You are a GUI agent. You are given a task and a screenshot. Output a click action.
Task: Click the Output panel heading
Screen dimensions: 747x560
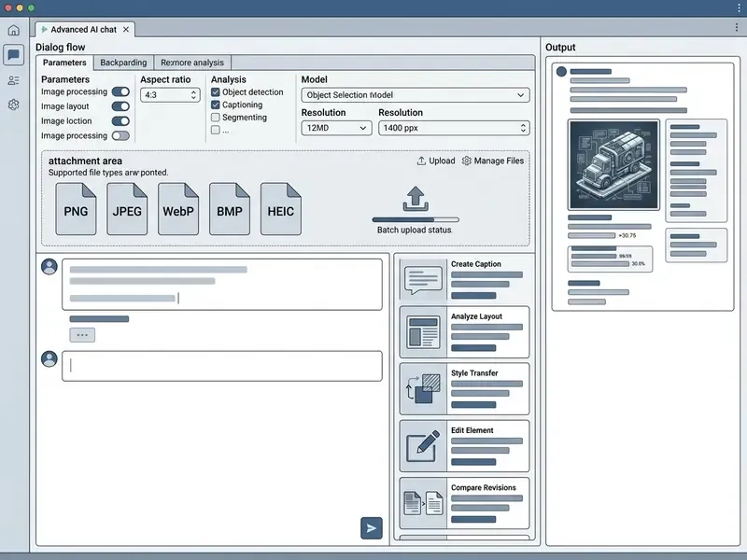pos(560,48)
